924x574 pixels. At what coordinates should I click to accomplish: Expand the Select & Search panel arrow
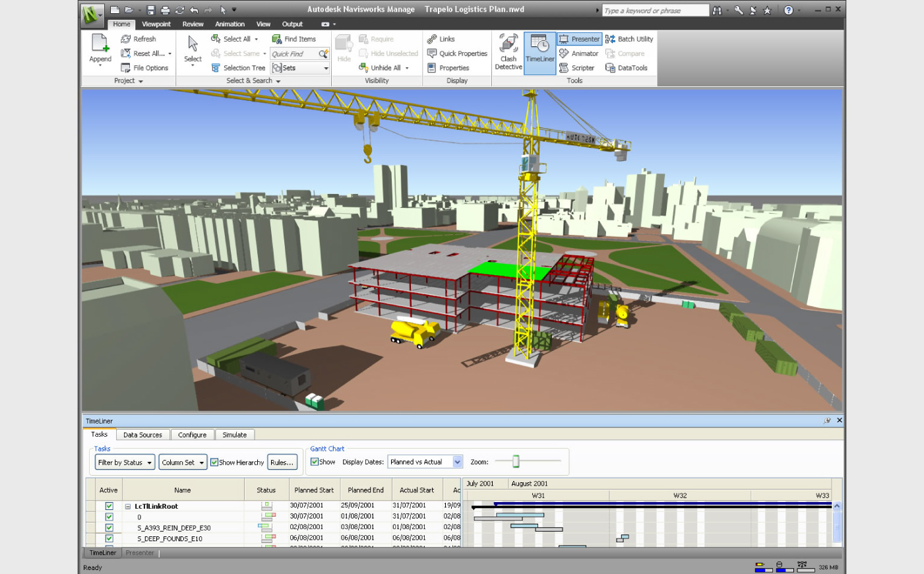[278, 81]
